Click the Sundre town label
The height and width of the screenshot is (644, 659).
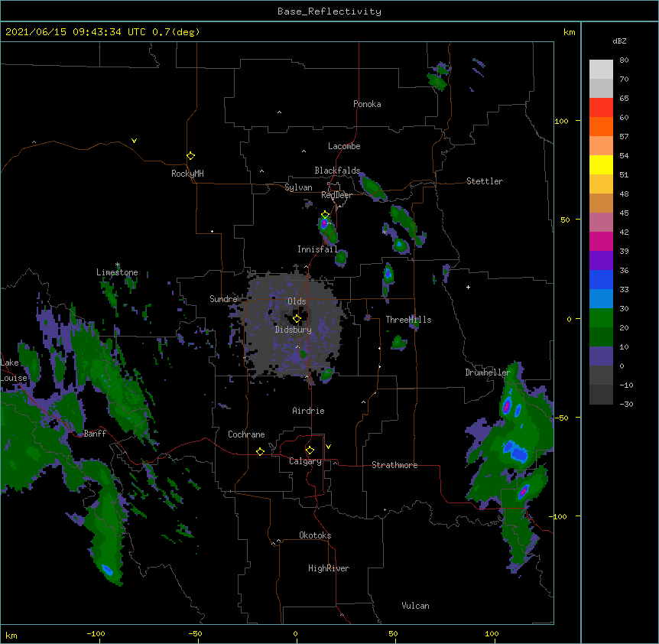[223, 299]
